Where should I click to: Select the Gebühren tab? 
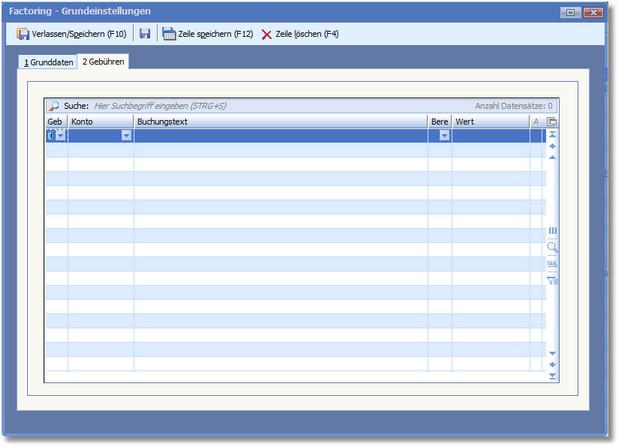(x=105, y=62)
